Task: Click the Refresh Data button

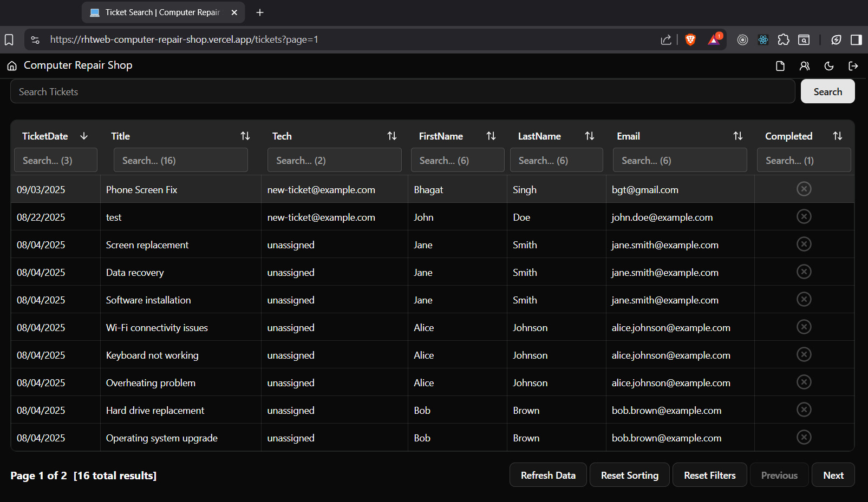Action: [548, 475]
